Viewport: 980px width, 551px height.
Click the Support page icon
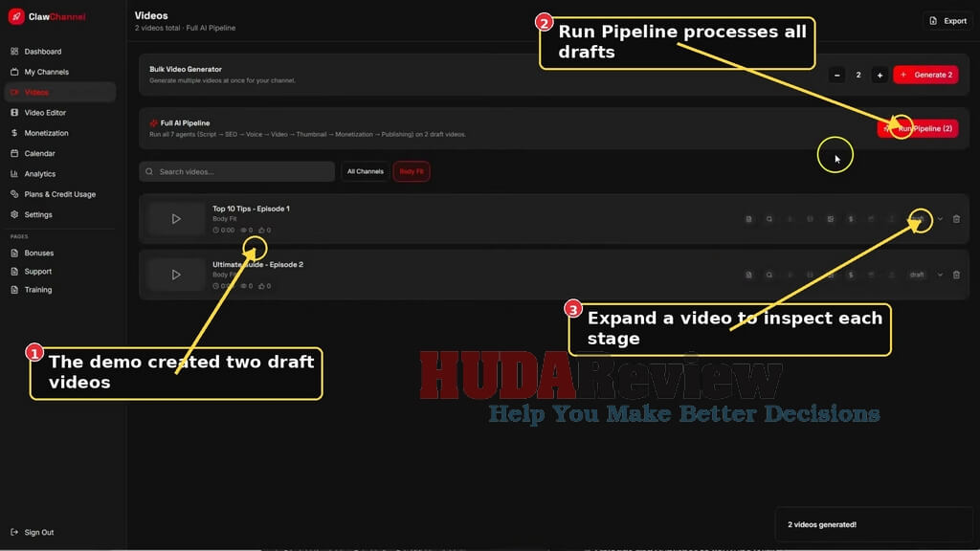(14, 271)
